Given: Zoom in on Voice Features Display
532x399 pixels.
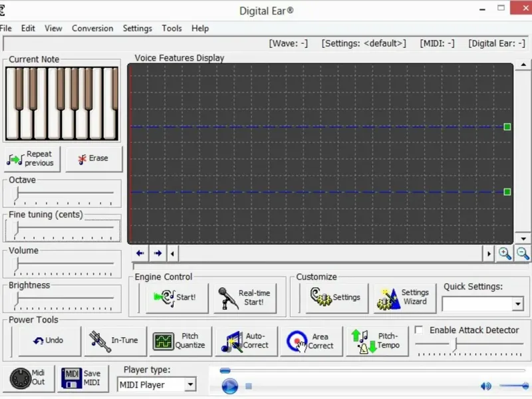Looking at the screenshot, I should 505,253.
